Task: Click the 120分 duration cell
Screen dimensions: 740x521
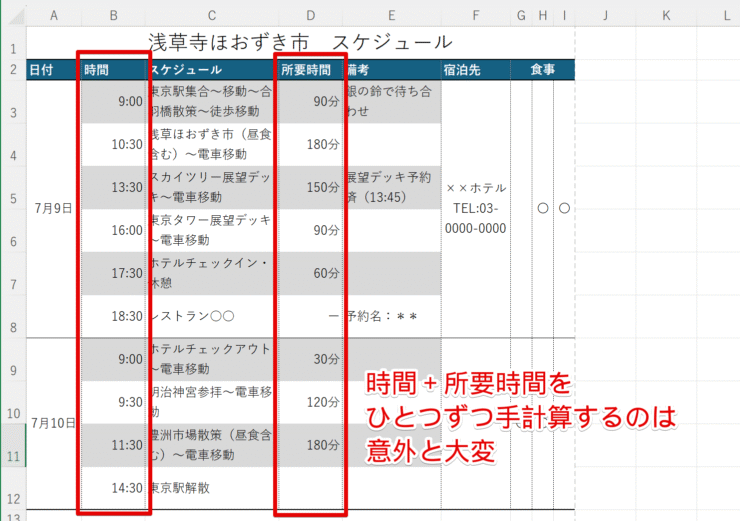Action: tap(310, 402)
